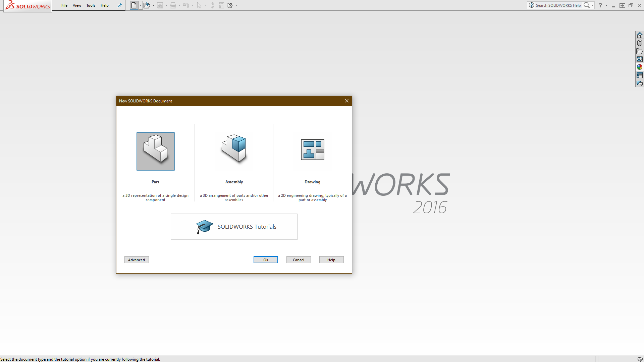Select the Assembly document type thumbnail

tap(234, 149)
